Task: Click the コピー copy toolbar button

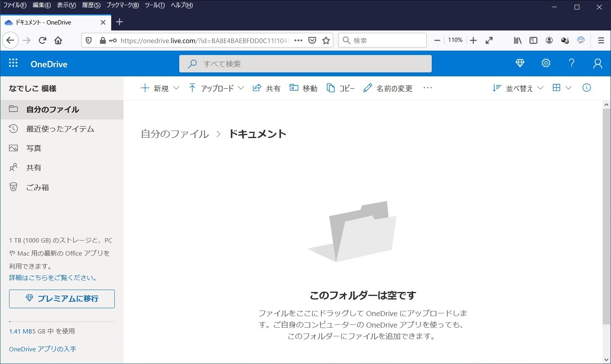Action: click(x=340, y=88)
